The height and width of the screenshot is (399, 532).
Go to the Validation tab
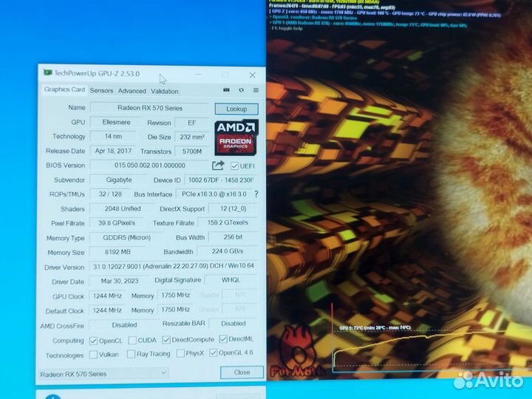click(165, 91)
